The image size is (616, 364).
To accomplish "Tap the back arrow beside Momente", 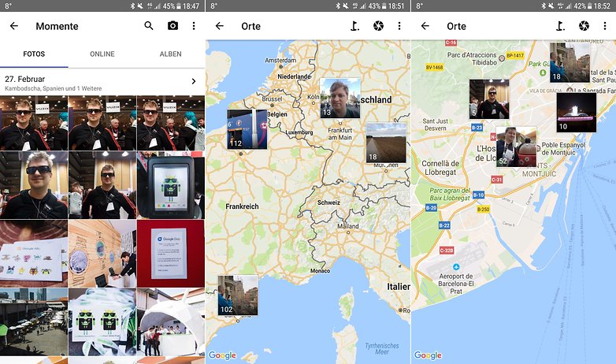I will 14,26.
